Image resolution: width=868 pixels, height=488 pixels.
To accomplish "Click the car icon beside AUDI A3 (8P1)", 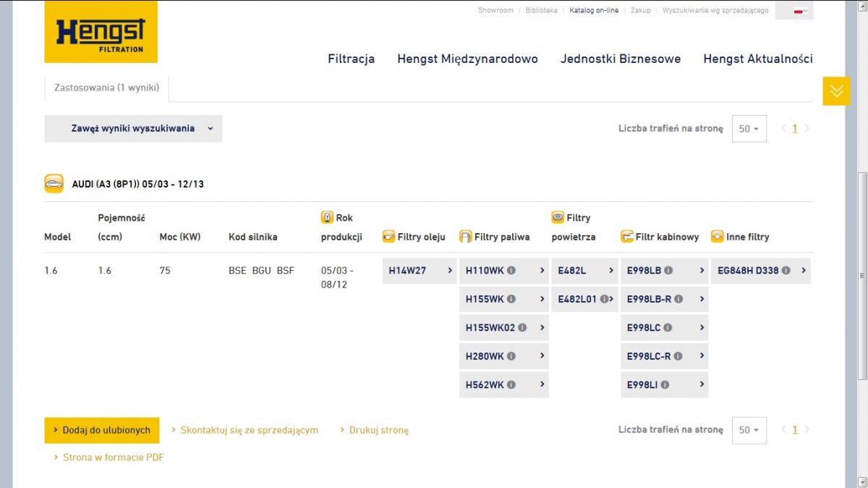I will click(x=54, y=183).
